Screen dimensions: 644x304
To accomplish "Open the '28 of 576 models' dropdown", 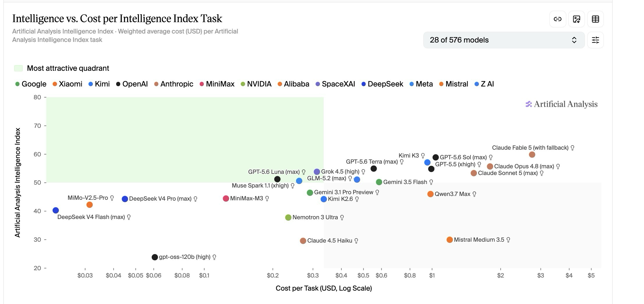I will pyautogui.click(x=504, y=40).
